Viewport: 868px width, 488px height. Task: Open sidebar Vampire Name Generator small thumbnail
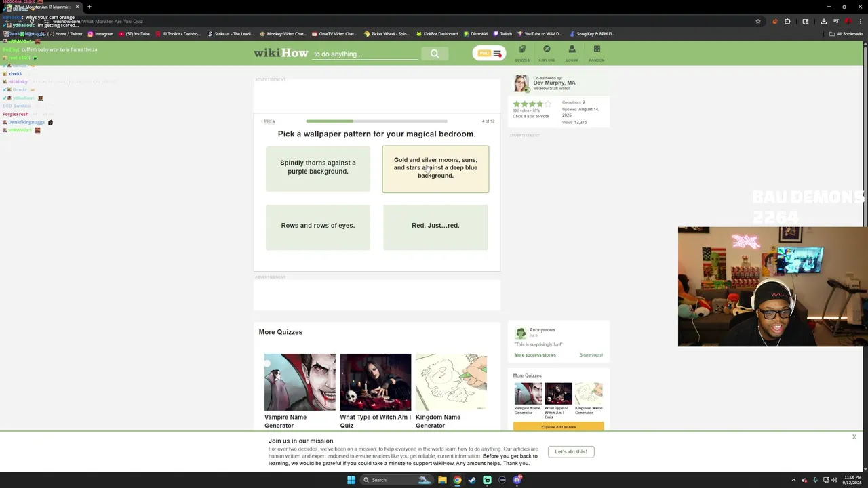tap(528, 394)
